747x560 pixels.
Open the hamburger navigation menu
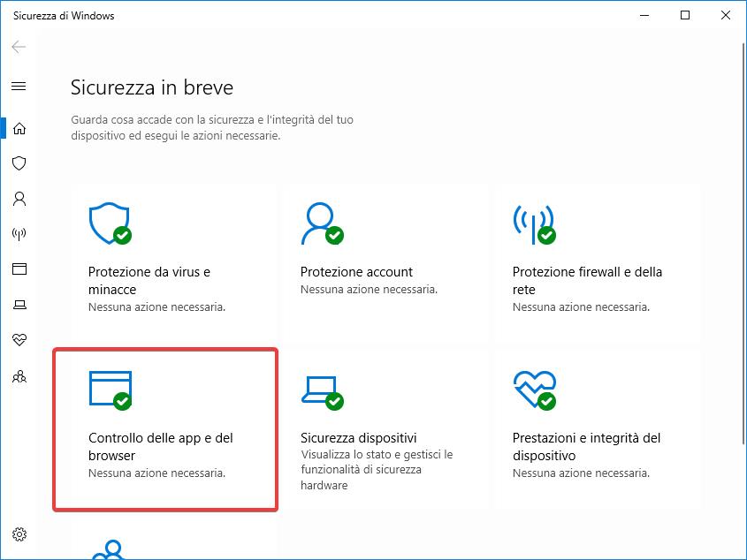point(19,87)
